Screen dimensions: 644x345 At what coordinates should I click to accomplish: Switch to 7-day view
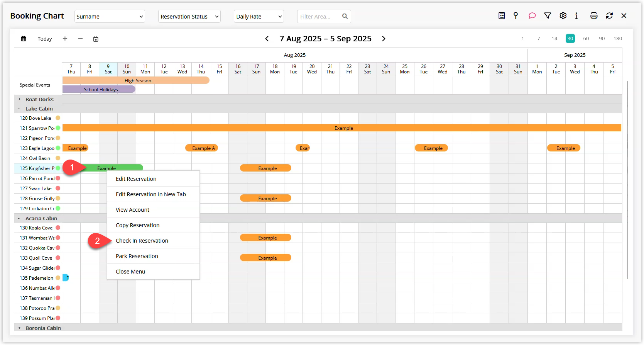click(x=539, y=38)
